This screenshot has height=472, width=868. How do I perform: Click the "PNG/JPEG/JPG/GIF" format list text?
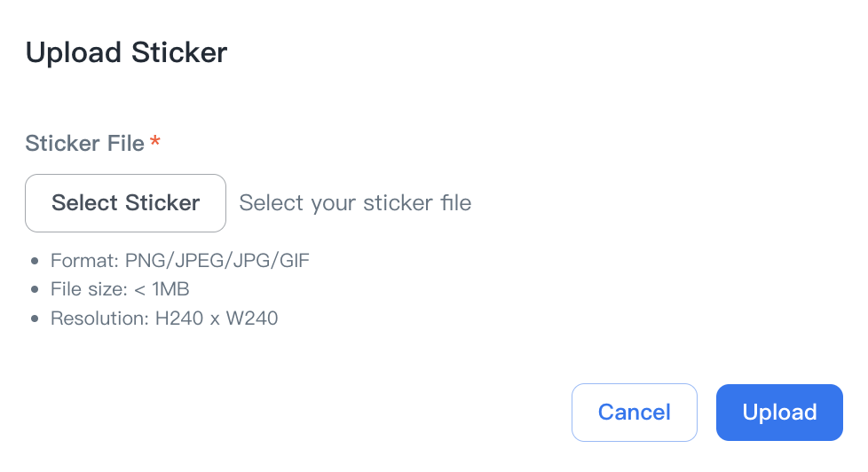point(217,261)
